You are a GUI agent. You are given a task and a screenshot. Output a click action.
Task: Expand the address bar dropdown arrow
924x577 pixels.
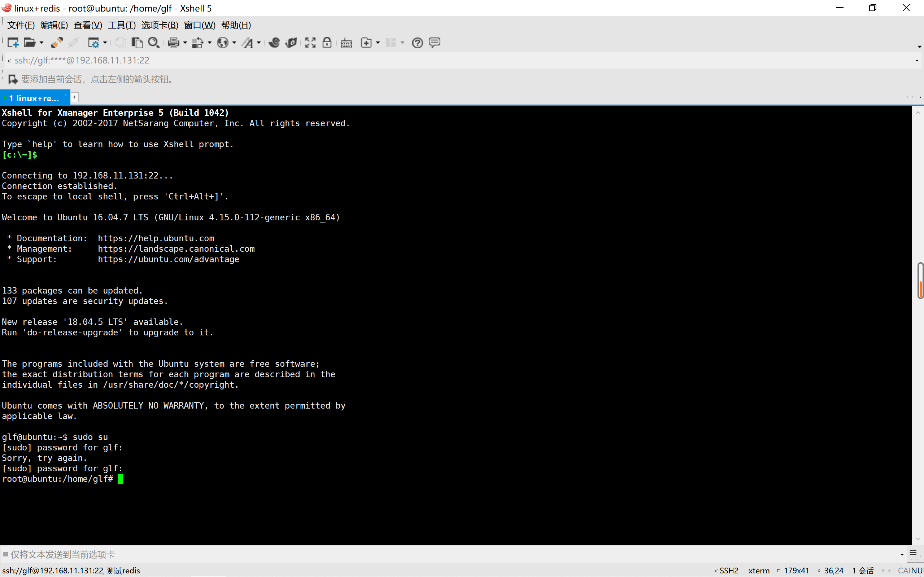916,60
